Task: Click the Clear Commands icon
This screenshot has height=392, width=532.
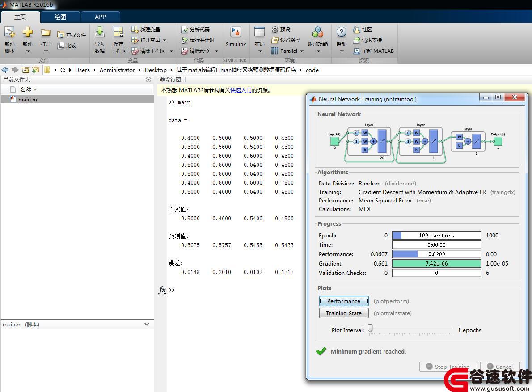Action: click(184, 51)
